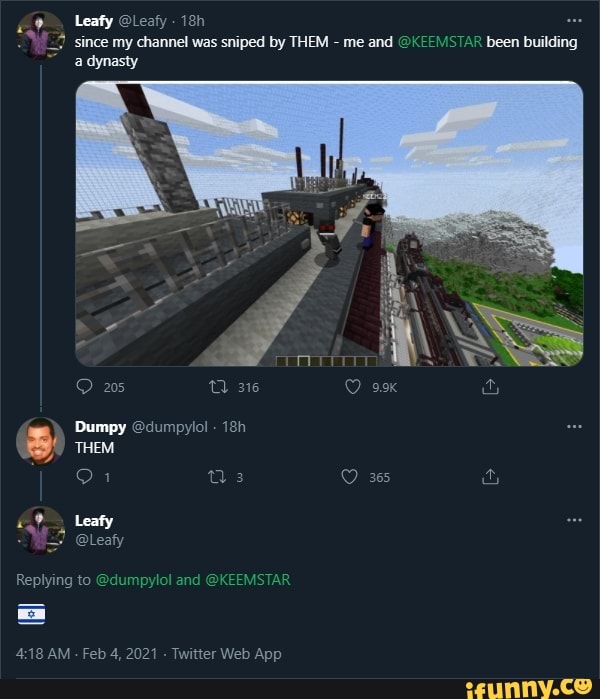Viewport: 600px width, 699px height.
Task: Reply to Leafy's dynasty tweet
Action: (85, 388)
